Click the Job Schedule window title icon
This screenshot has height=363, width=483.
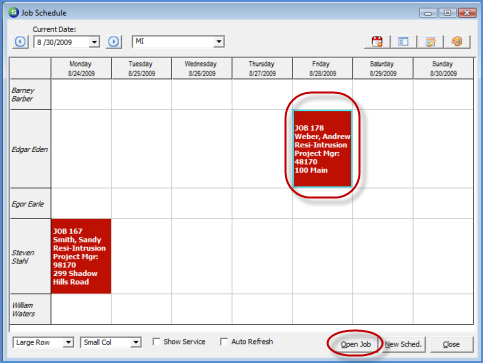[x=14, y=13]
